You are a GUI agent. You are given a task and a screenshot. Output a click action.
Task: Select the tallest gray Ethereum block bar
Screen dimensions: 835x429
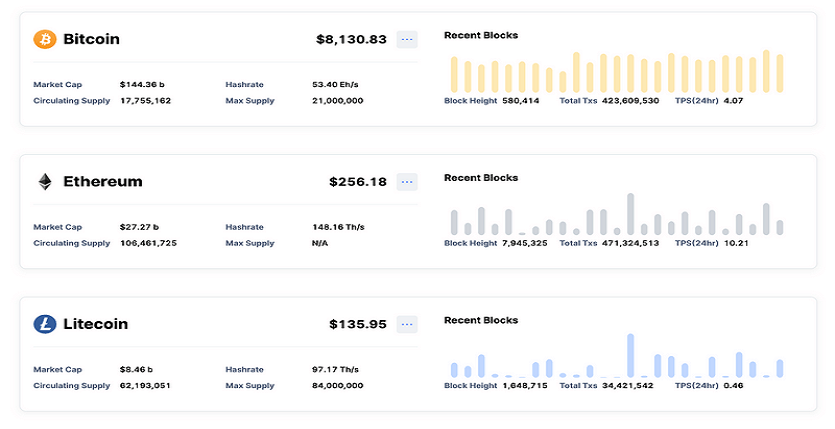point(631,214)
